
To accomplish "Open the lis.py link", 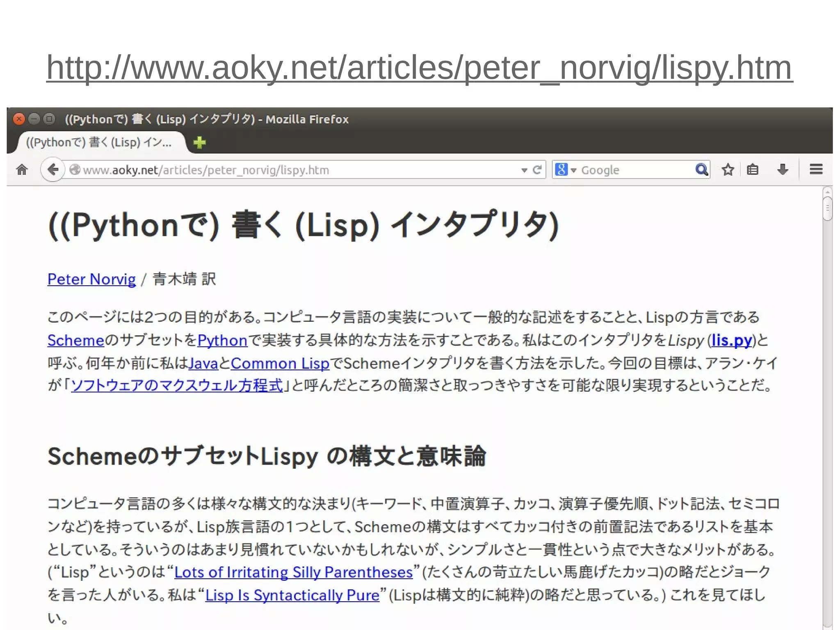I will click(732, 340).
